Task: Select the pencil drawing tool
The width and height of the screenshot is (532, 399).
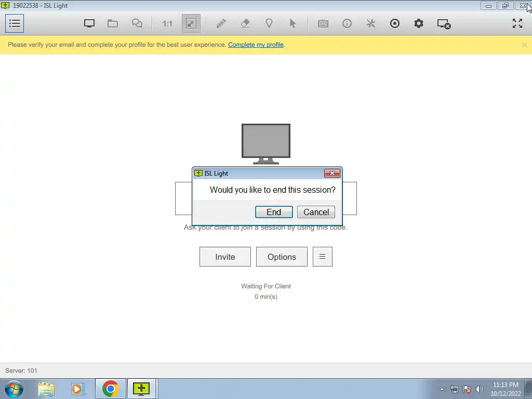Action: (221, 23)
